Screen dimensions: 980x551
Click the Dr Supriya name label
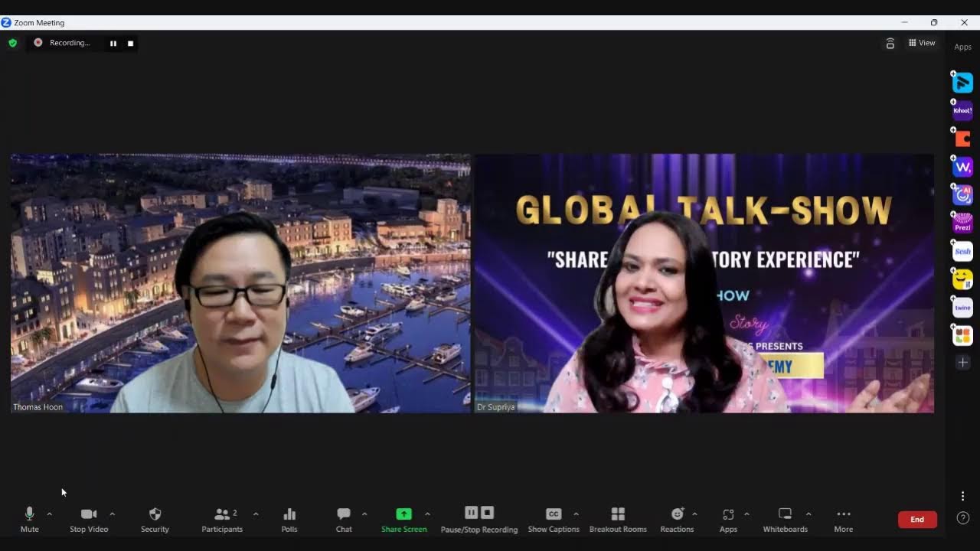pyautogui.click(x=495, y=407)
